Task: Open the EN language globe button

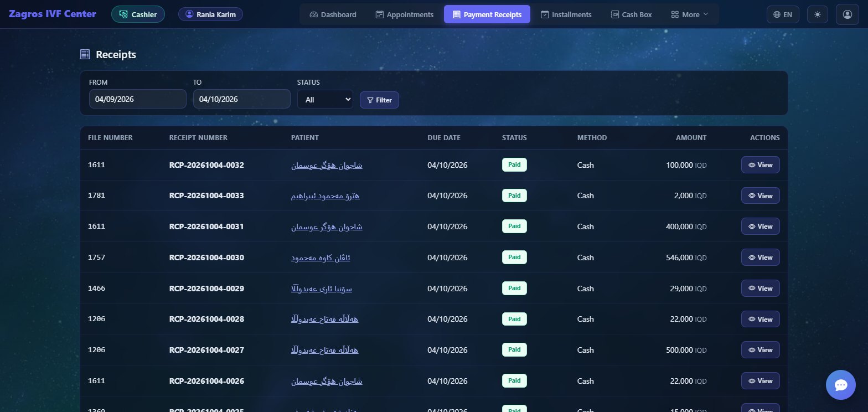Action: click(x=782, y=14)
